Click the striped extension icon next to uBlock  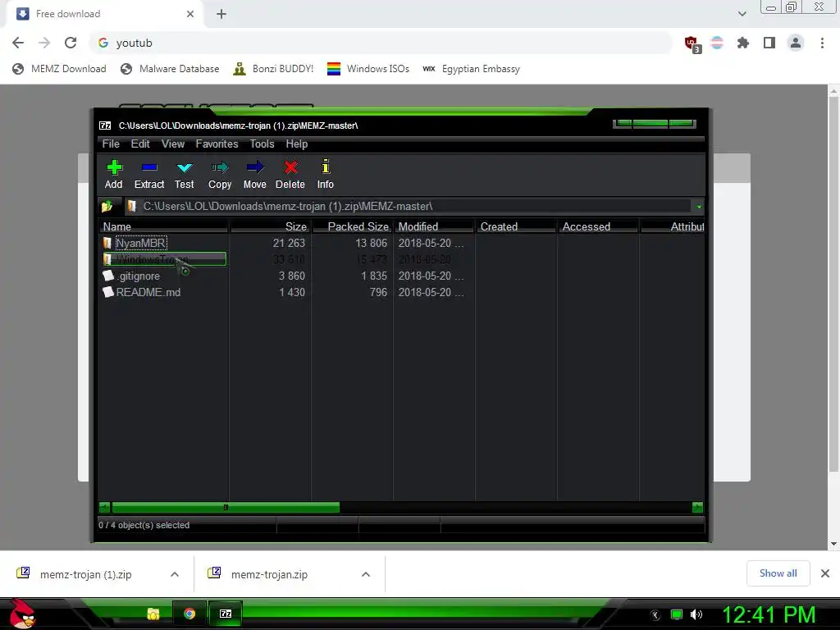(x=717, y=43)
